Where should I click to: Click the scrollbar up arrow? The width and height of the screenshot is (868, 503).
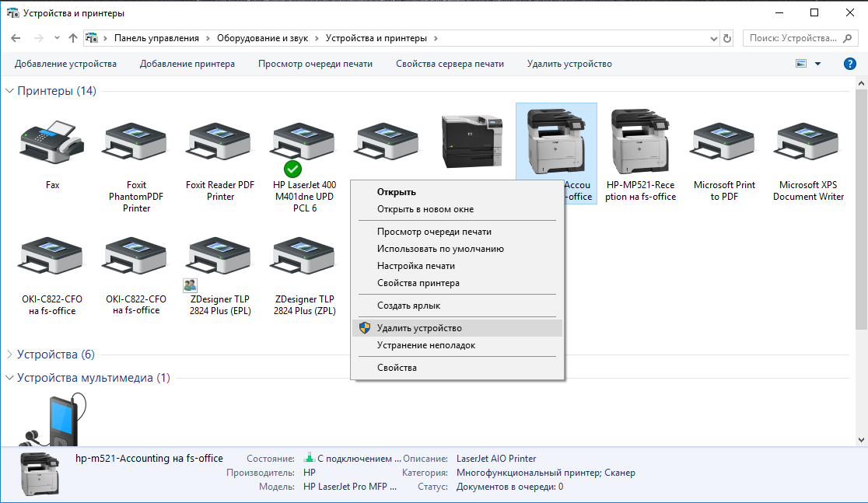(861, 83)
